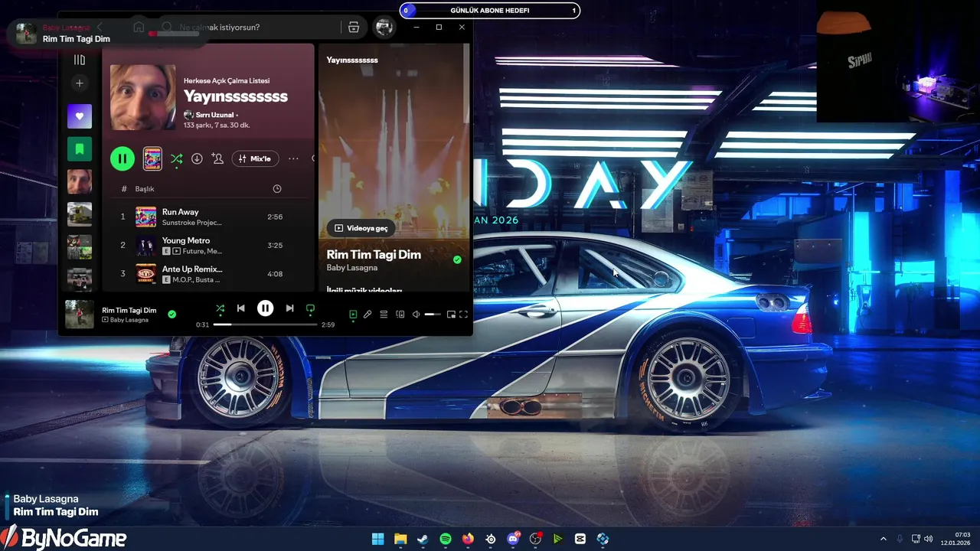
Task: Open Rim Tim Tagi Dim title in side panel
Action: [374, 255]
